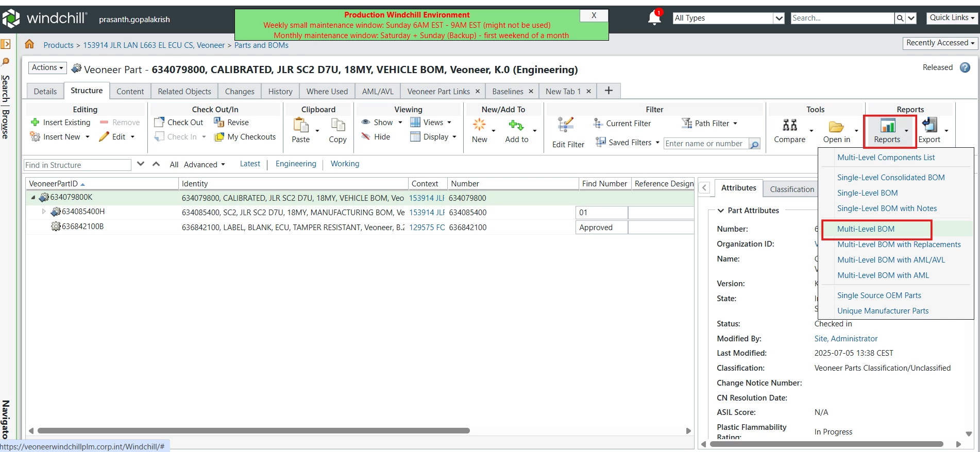Open the All Types dropdown

pos(779,18)
